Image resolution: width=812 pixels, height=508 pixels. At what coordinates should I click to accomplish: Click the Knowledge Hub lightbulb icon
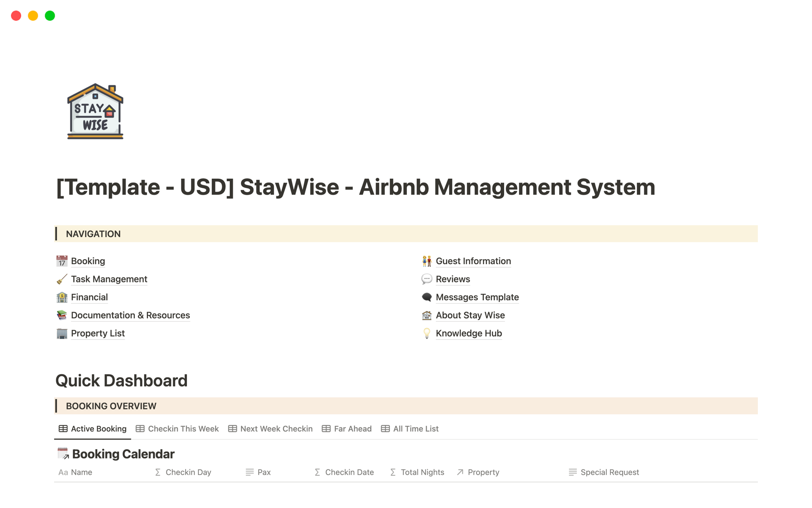(427, 334)
